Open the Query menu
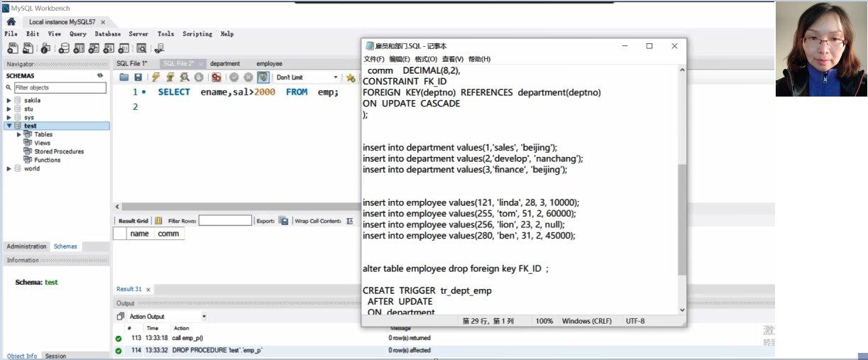The image size is (868, 360). click(77, 34)
